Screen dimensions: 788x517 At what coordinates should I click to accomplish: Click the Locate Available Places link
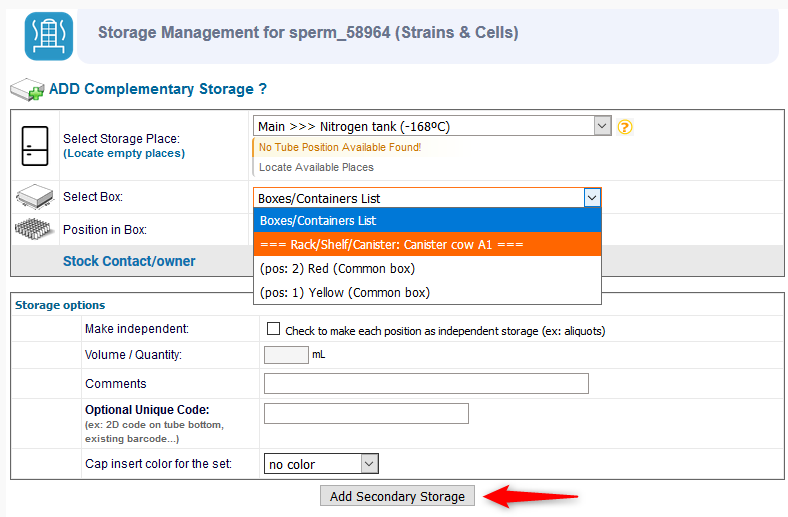(x=316, y=167)
